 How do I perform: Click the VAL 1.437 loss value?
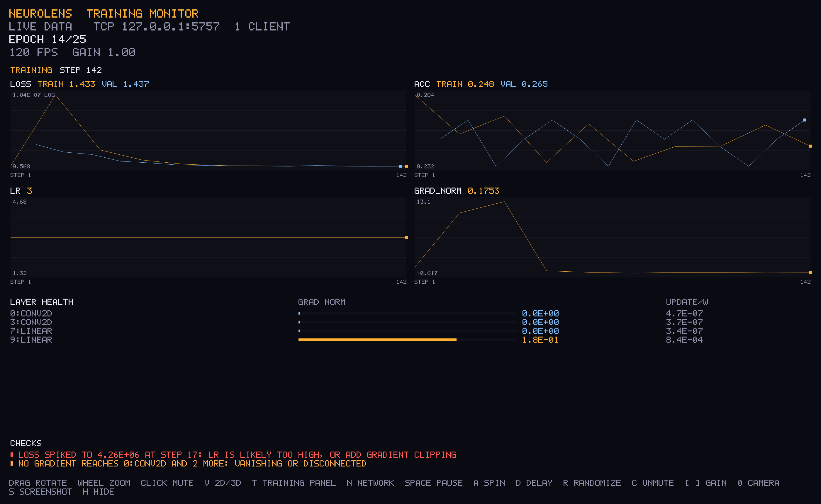[125, 84]
